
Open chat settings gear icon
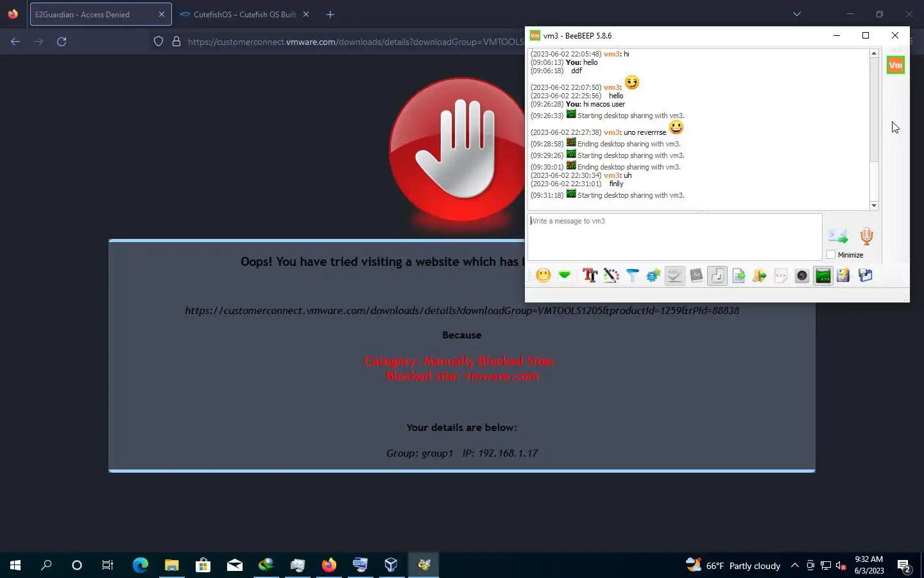(x=653, y=276)
